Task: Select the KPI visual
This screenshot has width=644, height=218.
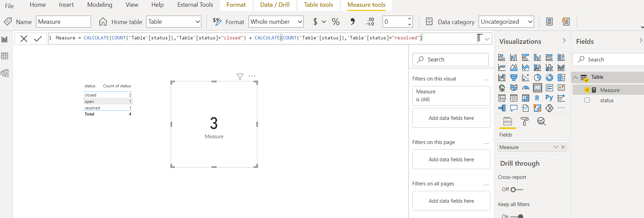Action: click(x=561, y=88)
